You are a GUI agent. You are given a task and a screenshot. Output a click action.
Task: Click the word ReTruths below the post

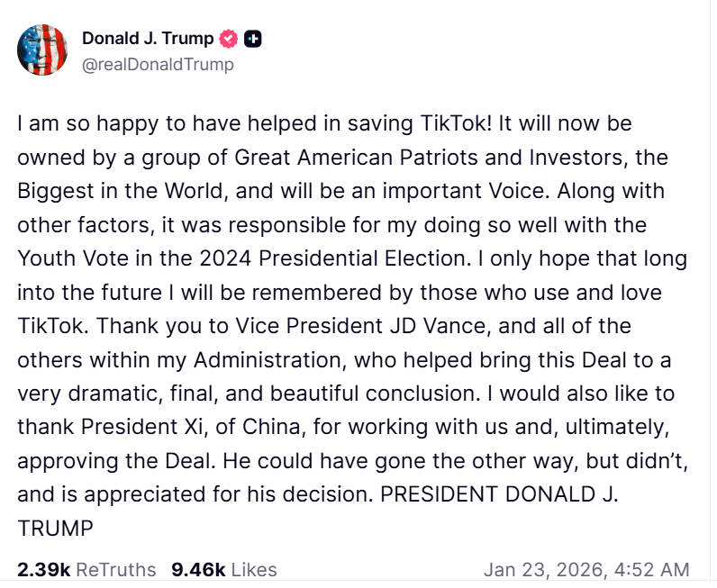[115, 569]
